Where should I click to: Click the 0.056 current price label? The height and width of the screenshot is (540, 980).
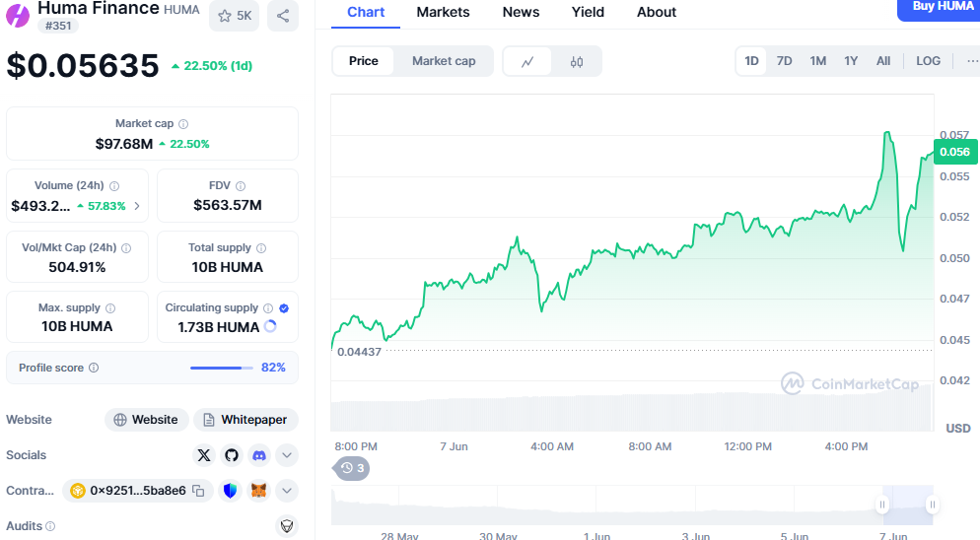(955, 152)
